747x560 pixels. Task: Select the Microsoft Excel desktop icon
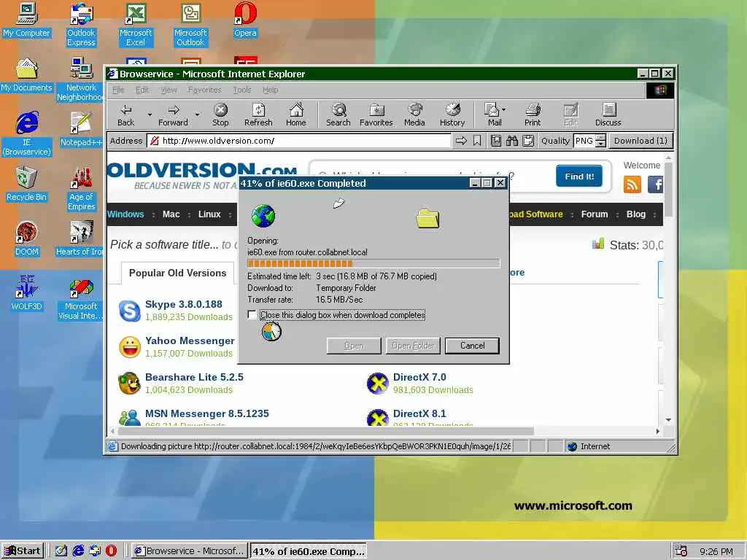pyautogui.click(x=136, y=25)
